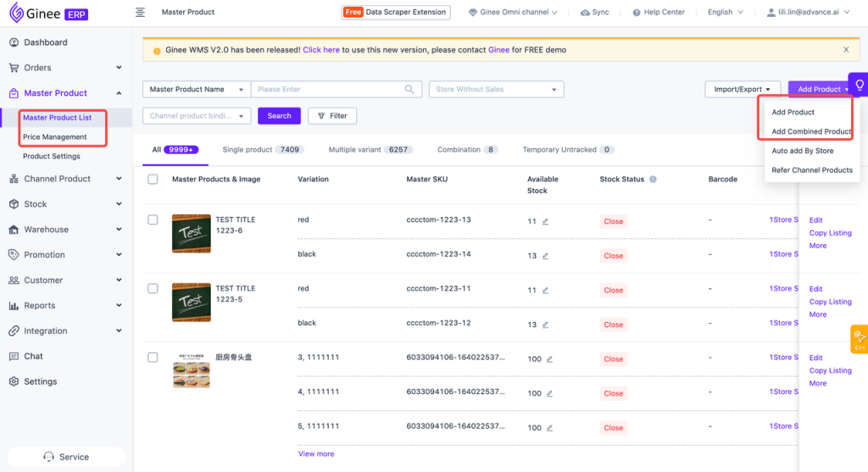The image size is (868, 472).
Task: Copy Listing for TEST TITLE 1223-5
Action: click(831, 302)
